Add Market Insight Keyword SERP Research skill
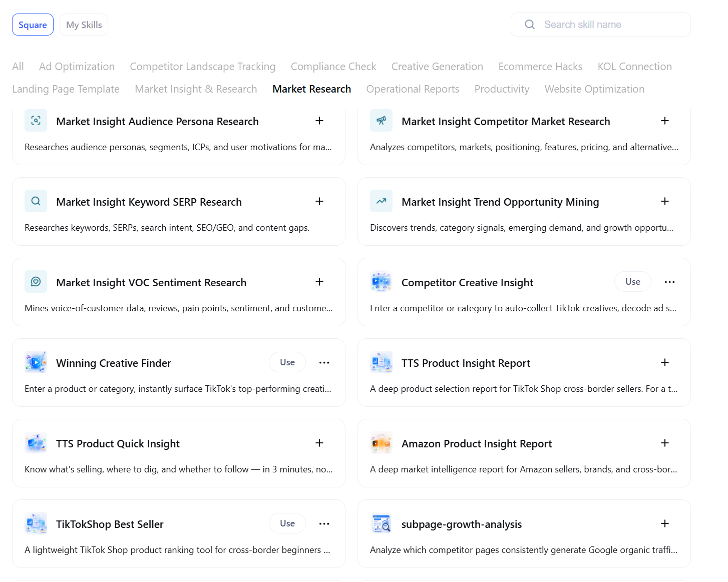Screen dimensions: 728x582 [x=319, y=201]
